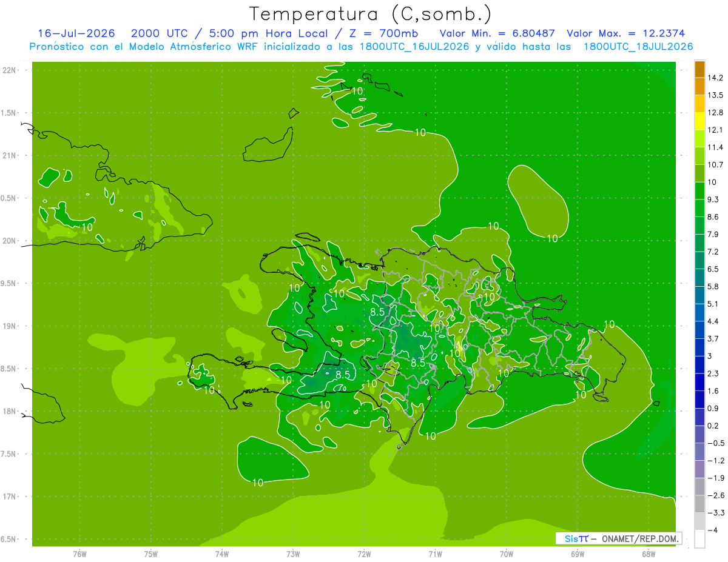Screen dimensions: 728x562
Task: Click the legend value 7.9
Action: click(x=712, y=234)
